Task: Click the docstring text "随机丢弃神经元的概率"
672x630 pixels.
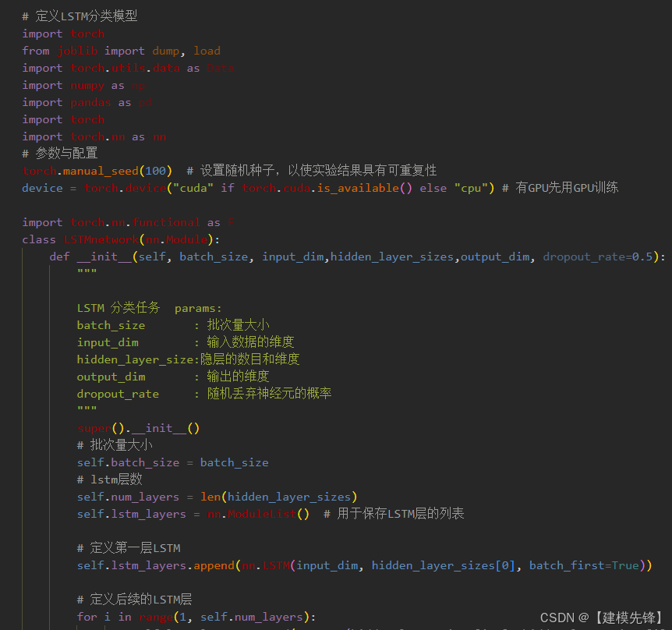Action: coord(270,394)
